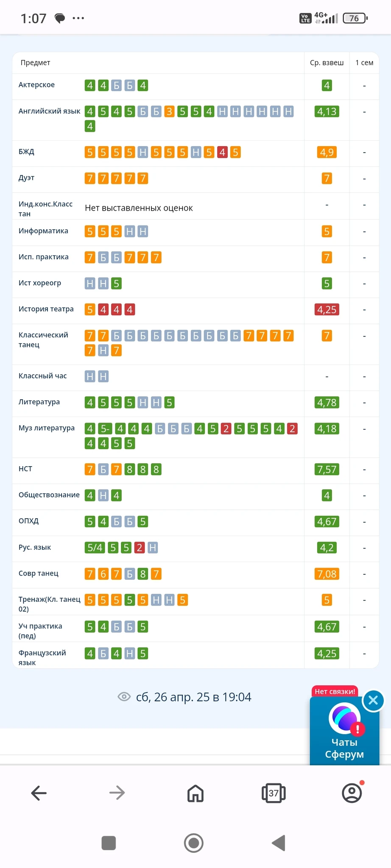Tap the red 4 grade in БЖД row
Viewport: 391px width, 868px height.
click(x=222, y=152)
